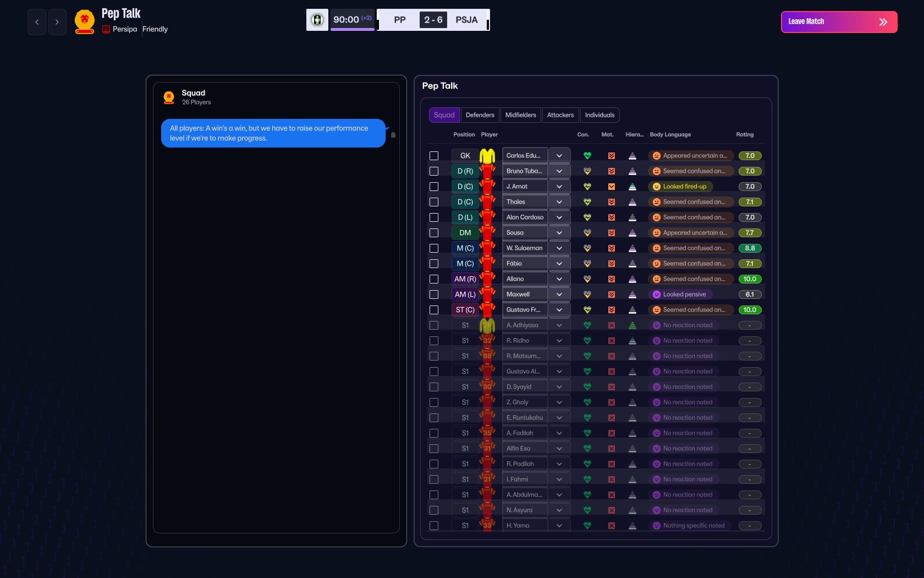The height and width of the screenshot is (578, 924).
Task: Open the dropdown next to W. Sulaeman
Action: 559,248
